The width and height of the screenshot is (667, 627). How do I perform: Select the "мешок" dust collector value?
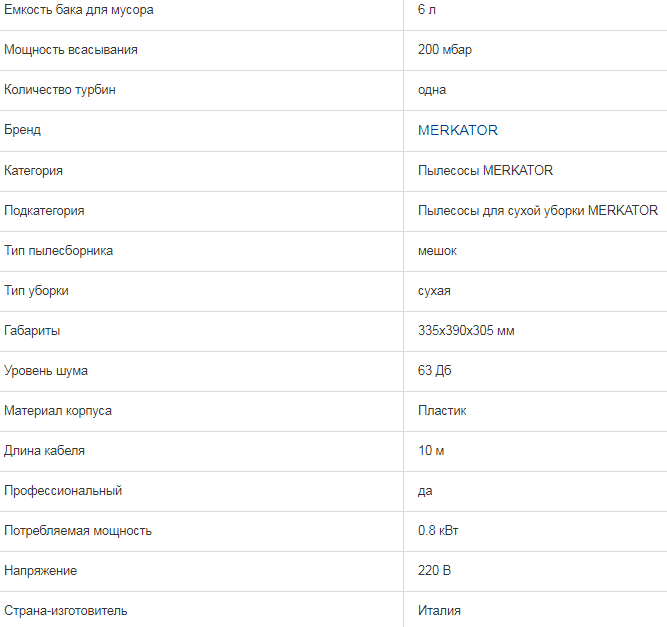(437, 250)
